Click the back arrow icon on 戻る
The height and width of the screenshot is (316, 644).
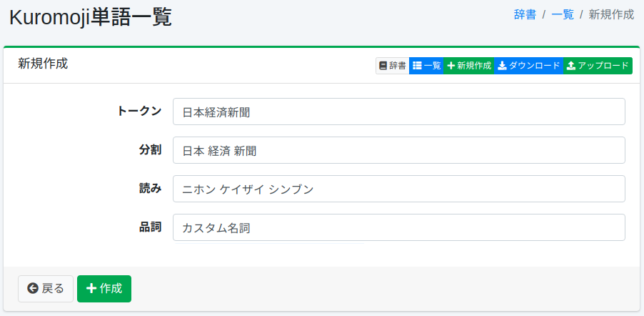(33, 289)
